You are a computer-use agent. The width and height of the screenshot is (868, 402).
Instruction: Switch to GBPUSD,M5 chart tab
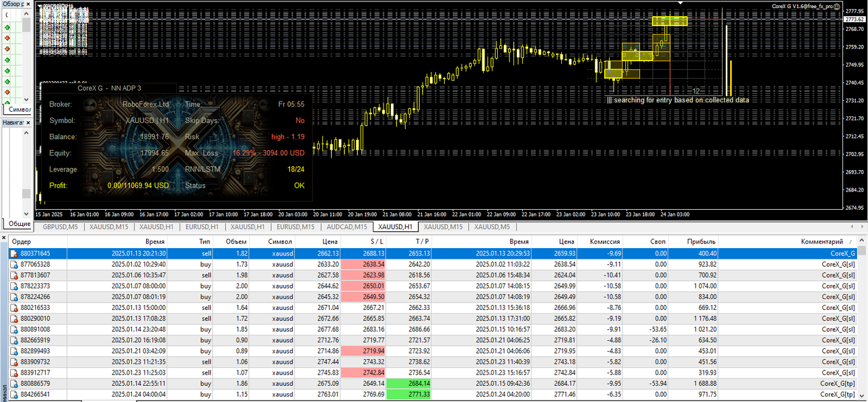[61, 227]
